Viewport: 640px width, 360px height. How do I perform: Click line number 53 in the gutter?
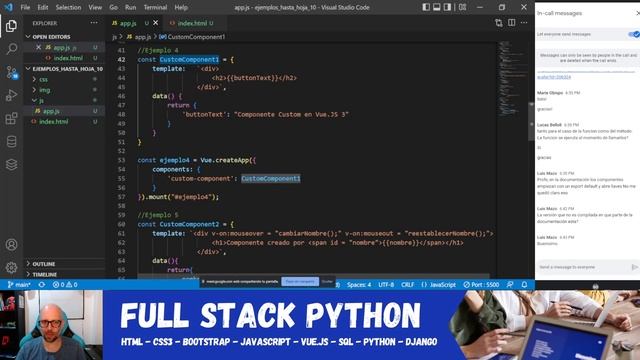click(x=121, y=160)
